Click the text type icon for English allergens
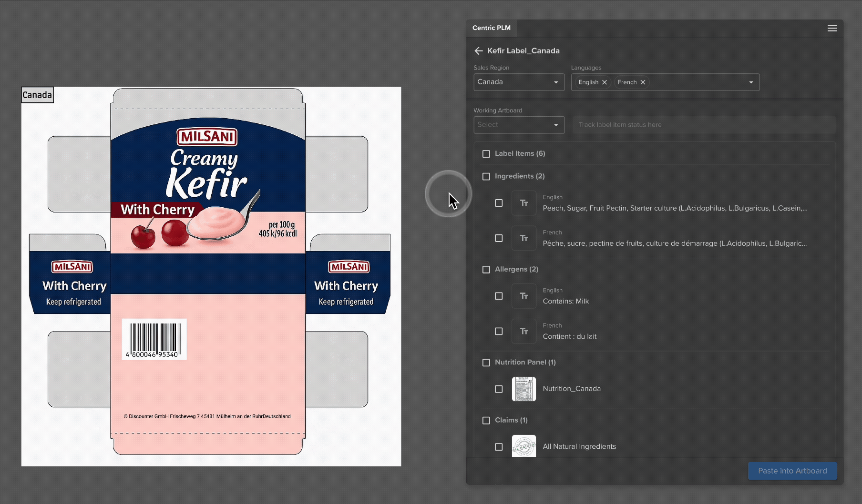 tap(524, 296)
